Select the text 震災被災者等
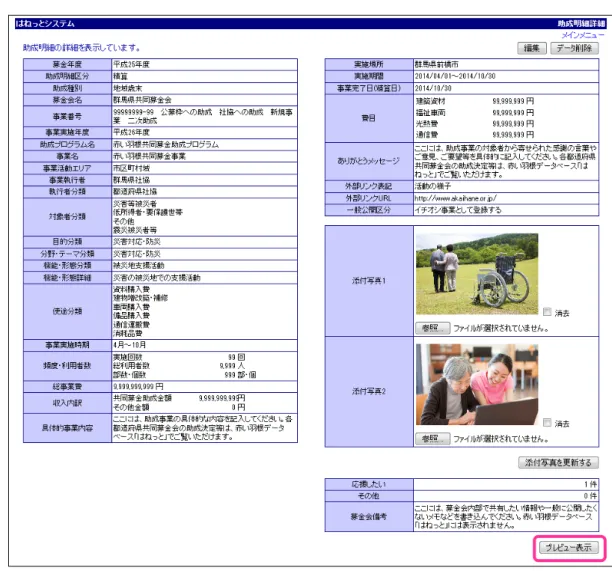 click(135, 230)
